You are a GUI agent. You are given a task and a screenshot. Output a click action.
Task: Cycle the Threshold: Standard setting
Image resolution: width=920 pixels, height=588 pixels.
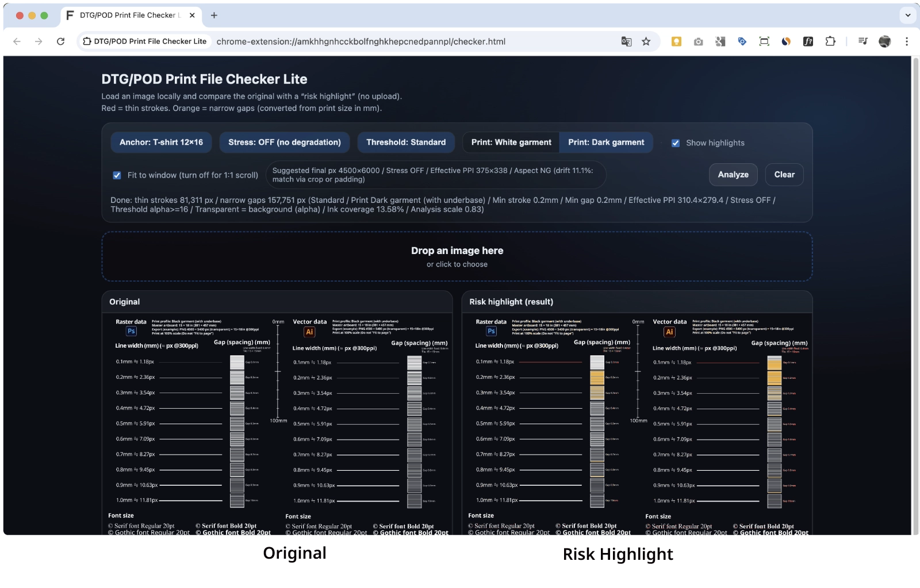405,143
